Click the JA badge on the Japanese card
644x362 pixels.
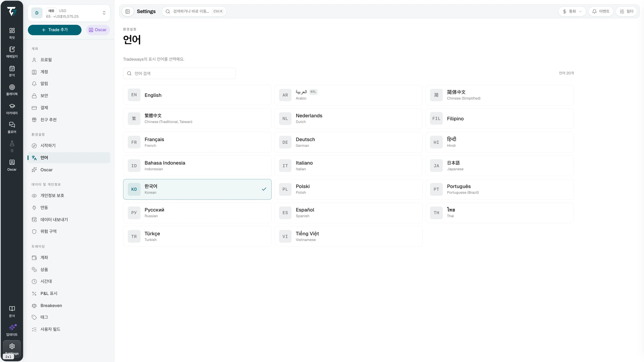point(436,166)
